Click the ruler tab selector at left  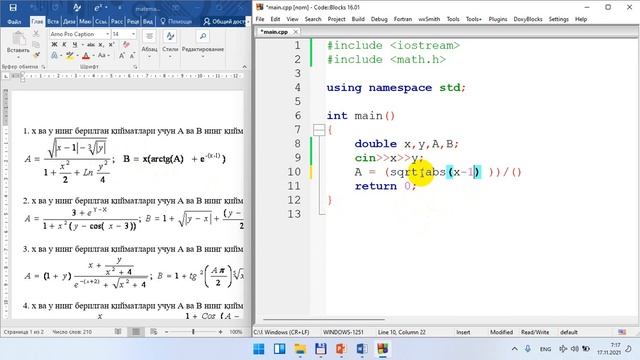pos(5,76)
